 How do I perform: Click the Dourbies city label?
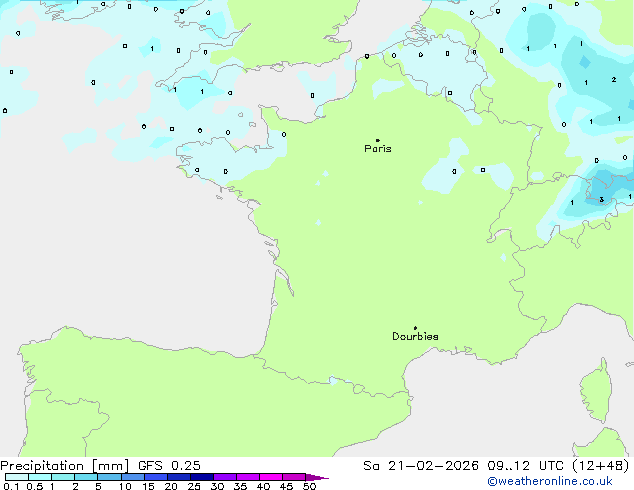pyautogui.click(x=415, y=336)
